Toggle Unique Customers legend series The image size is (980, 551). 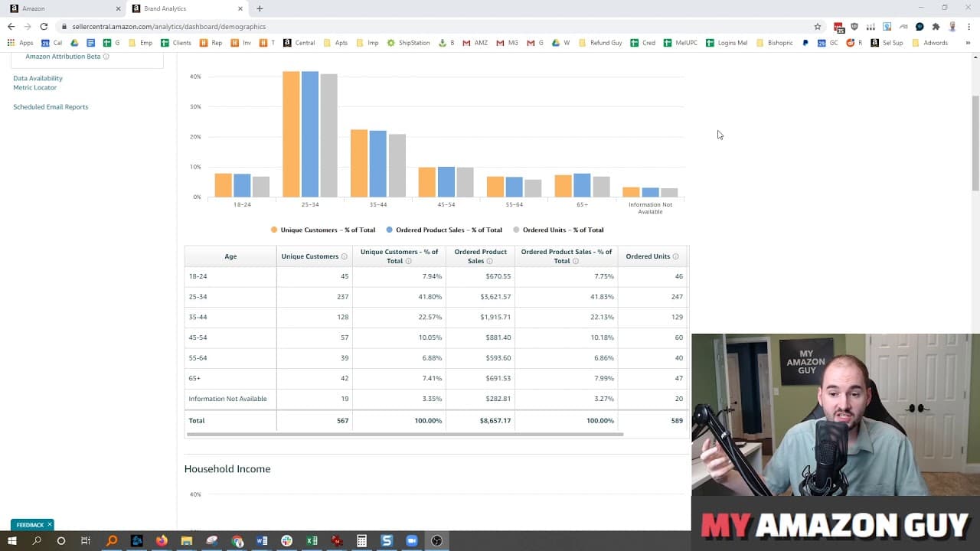pyautogui.click(x=323, y=230)
